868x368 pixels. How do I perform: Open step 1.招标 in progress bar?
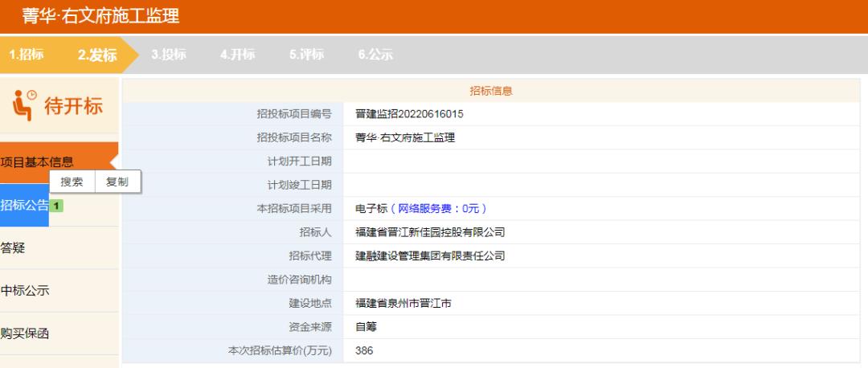click(27, 55)
